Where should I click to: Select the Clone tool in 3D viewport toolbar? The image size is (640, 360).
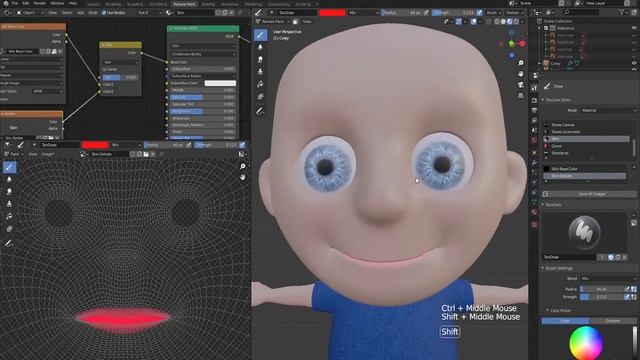260,72
